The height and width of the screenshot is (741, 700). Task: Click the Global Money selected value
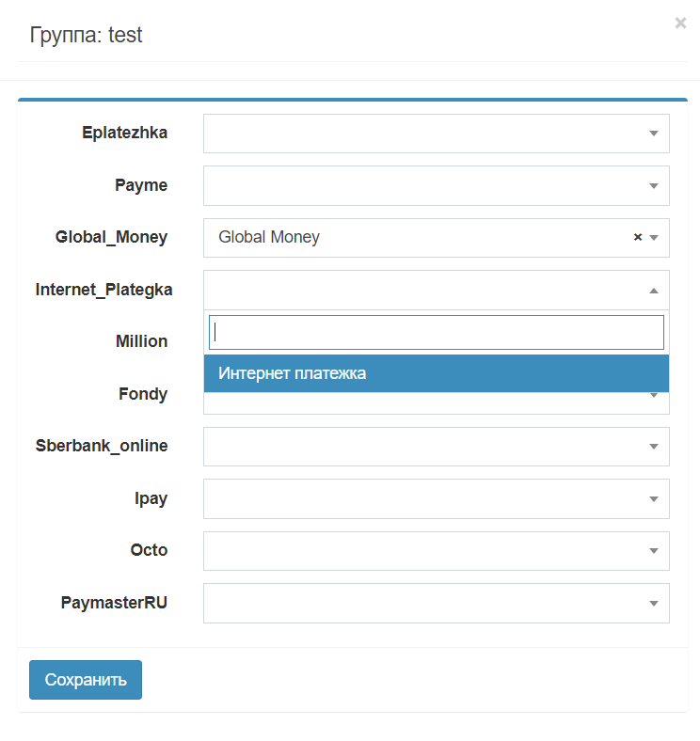(x=269, y=238)
